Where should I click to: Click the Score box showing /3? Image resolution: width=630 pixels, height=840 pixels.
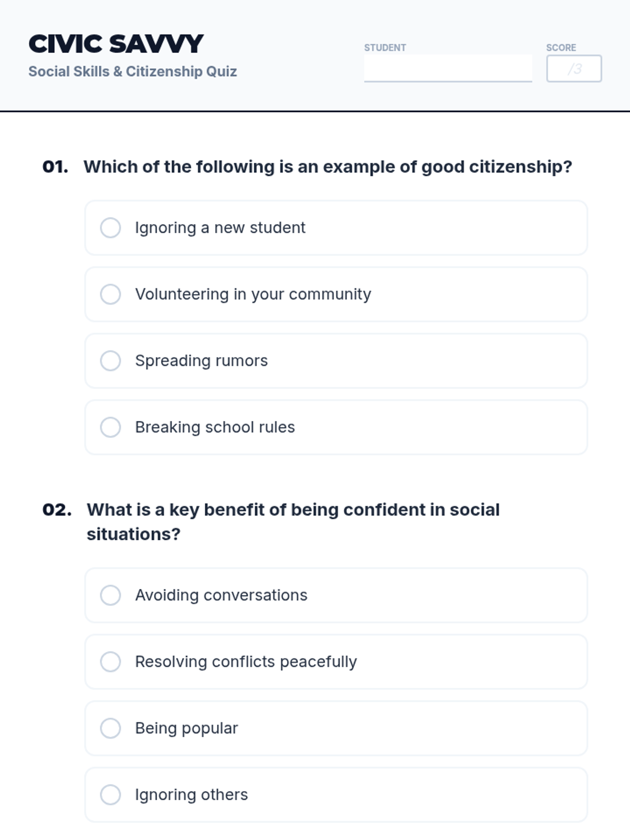(x=574, y=69)
